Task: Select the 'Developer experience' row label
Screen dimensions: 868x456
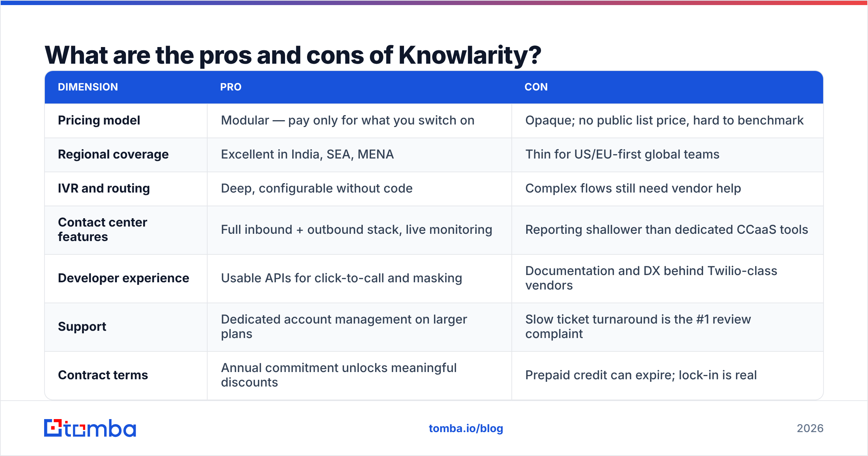Action: pyautogui.click(x=123, y=278)
